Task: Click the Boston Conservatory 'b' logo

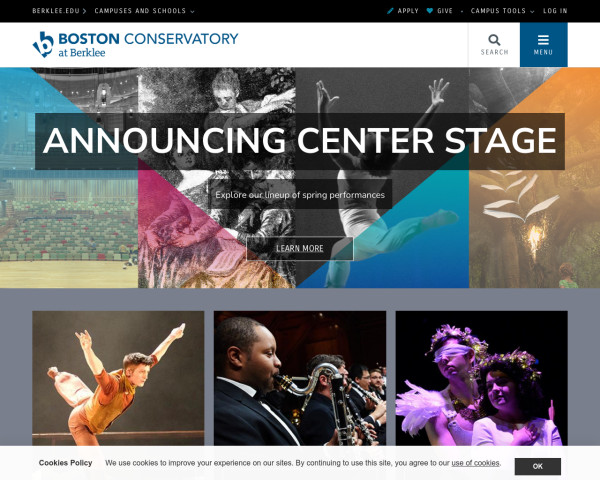Action: tap(43, 44)
